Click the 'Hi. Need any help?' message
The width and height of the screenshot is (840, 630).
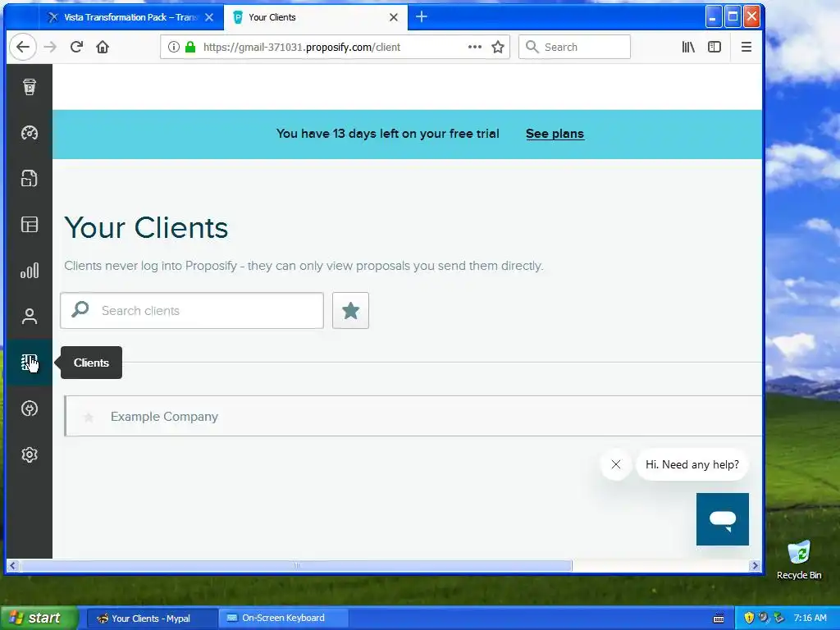point(692,464)
